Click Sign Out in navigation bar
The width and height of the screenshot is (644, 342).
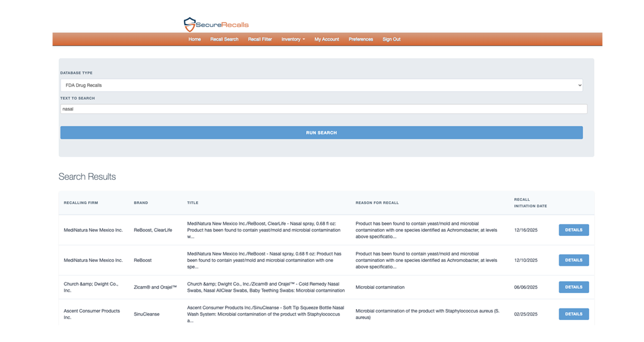point(391,39)
